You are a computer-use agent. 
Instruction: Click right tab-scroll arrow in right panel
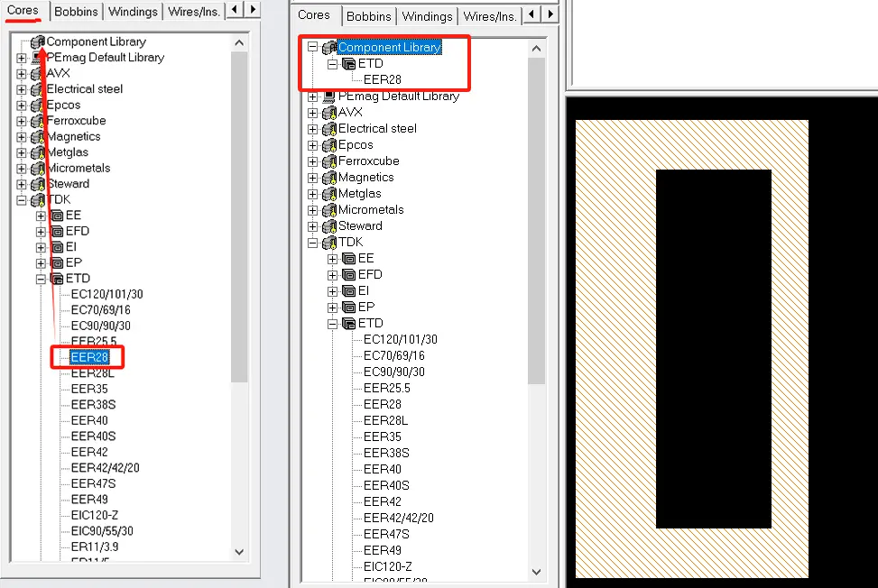(550, 14)
